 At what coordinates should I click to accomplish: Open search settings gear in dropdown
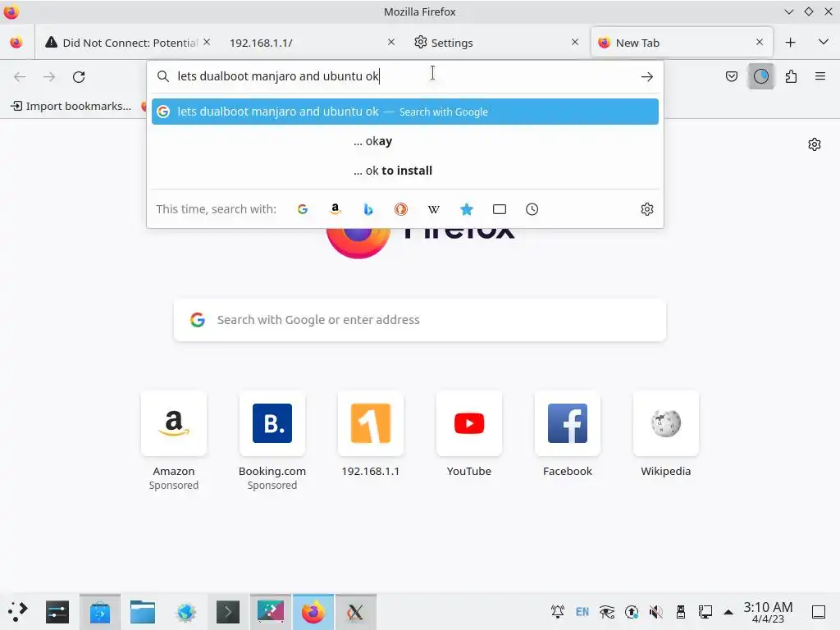647,209
